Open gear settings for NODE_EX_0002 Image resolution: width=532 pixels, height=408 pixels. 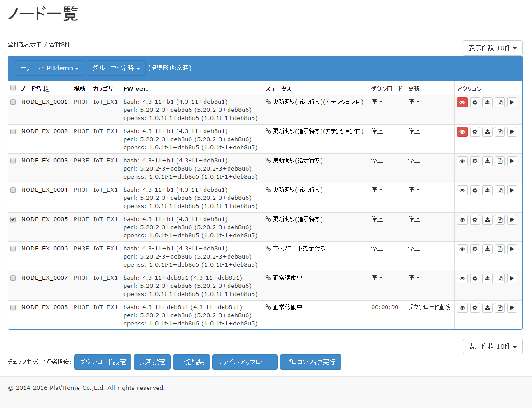point(475,132)
